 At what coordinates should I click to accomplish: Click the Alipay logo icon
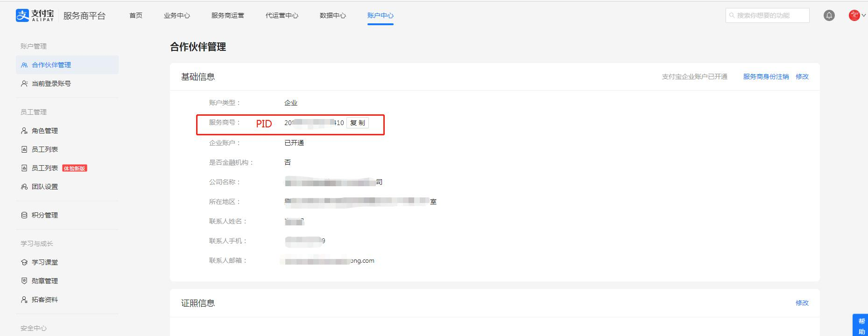point(22,15)
